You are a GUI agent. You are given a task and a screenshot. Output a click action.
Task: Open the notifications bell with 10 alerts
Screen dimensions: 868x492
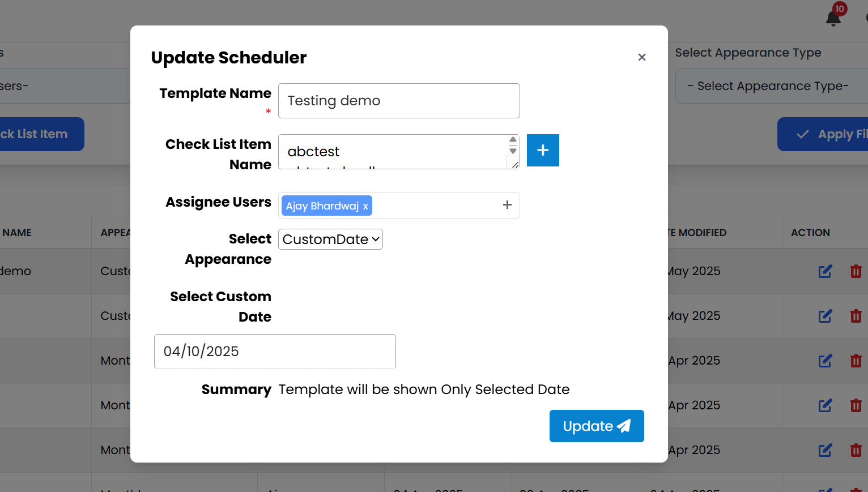832,17
